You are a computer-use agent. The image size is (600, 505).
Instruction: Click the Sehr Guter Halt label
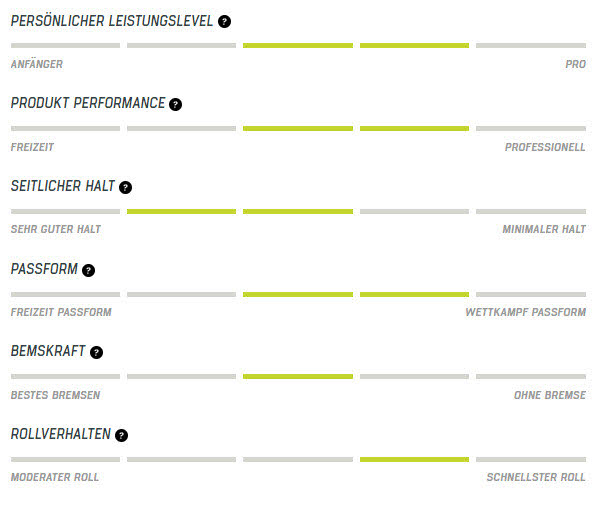coord(56,229)
